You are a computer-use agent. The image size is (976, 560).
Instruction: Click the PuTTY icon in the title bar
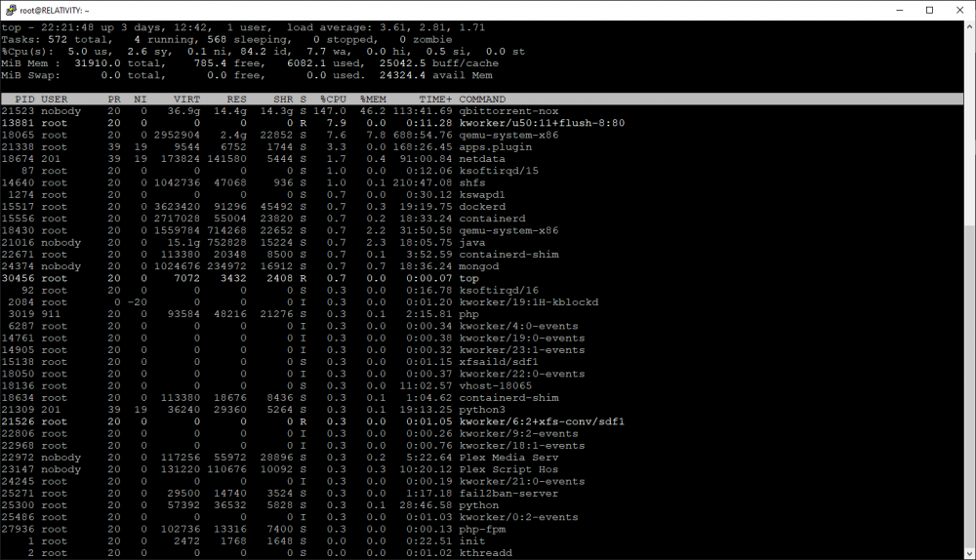pos(11,10)
